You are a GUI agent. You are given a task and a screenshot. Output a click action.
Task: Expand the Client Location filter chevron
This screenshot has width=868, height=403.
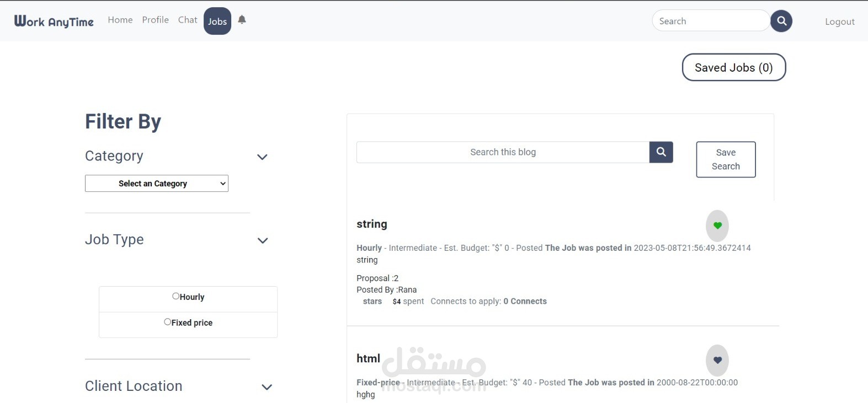[x=267, y=387]
